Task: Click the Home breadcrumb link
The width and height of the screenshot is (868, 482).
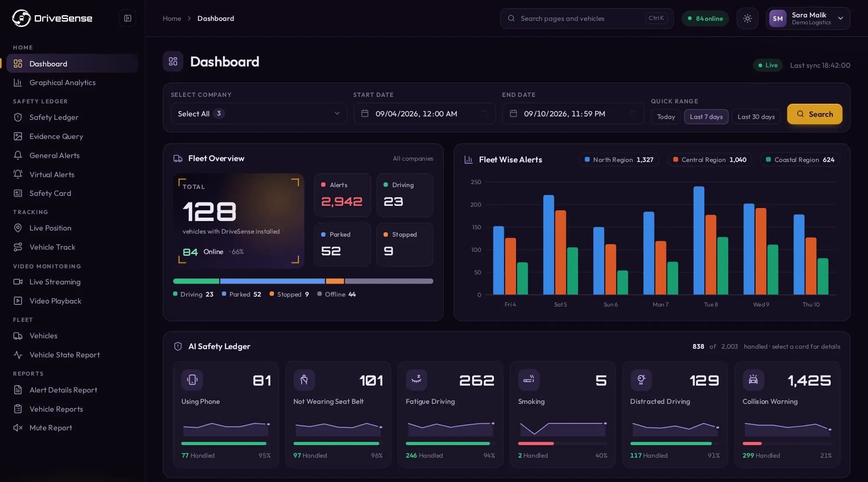Action: pyautogui.click(x=172, y=18)
